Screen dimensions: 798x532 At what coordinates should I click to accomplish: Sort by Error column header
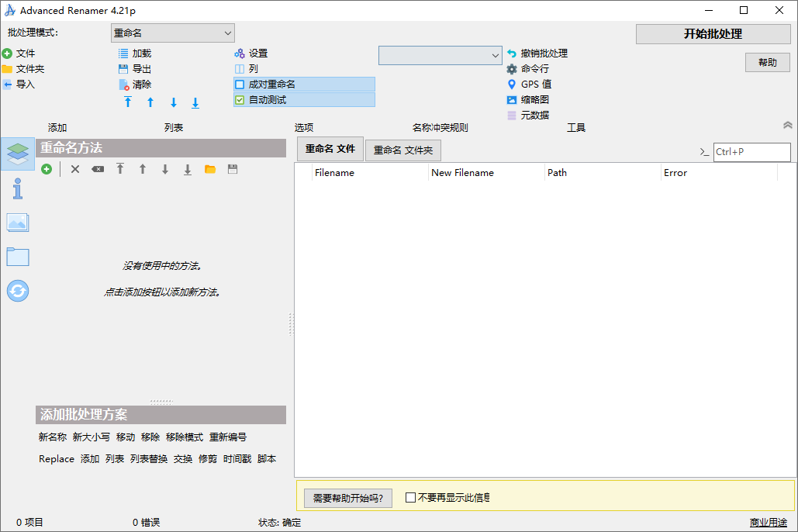pyautogui.click(x=719, y=173)
